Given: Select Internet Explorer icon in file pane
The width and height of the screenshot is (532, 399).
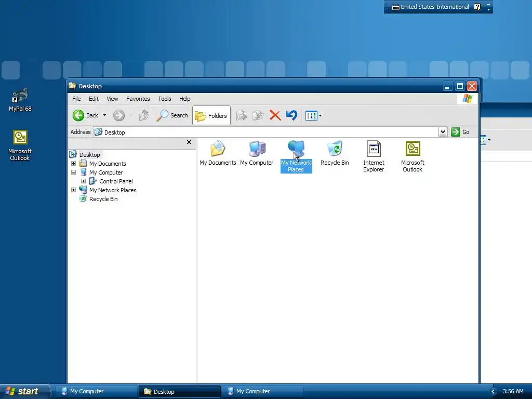Looking at the screenshot, I should coord(374,156).
